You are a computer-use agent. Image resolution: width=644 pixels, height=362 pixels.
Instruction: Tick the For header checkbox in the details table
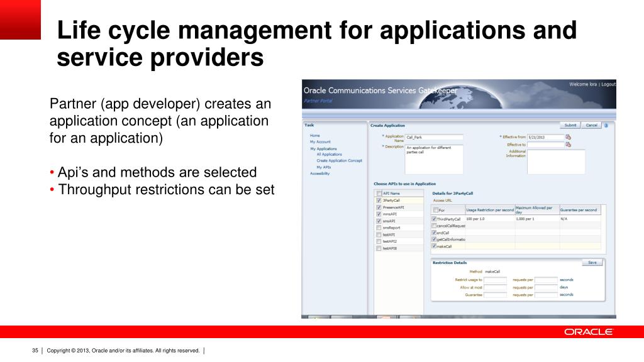click(x=436, y=210)
